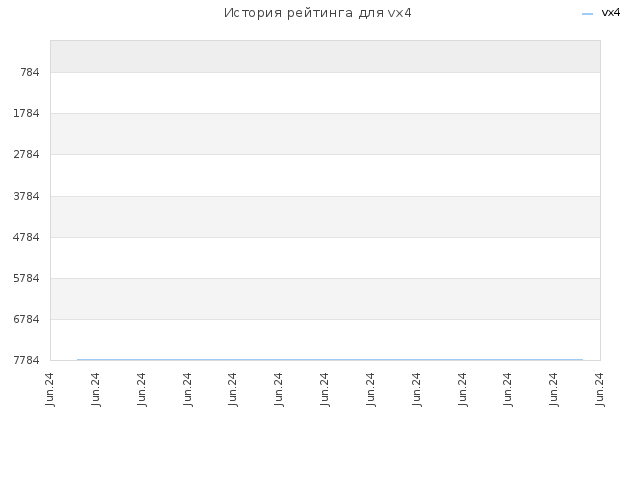Click the 5784 y-axis label

pos(26,278)
